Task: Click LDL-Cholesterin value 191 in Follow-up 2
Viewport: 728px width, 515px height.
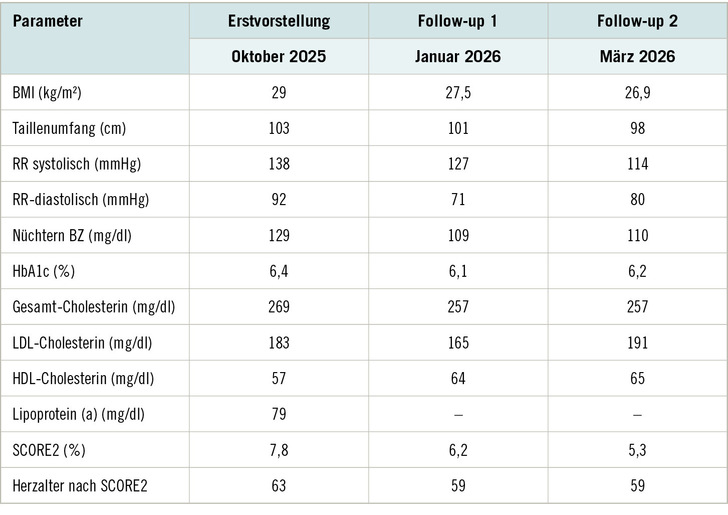Action: point(638,342)
